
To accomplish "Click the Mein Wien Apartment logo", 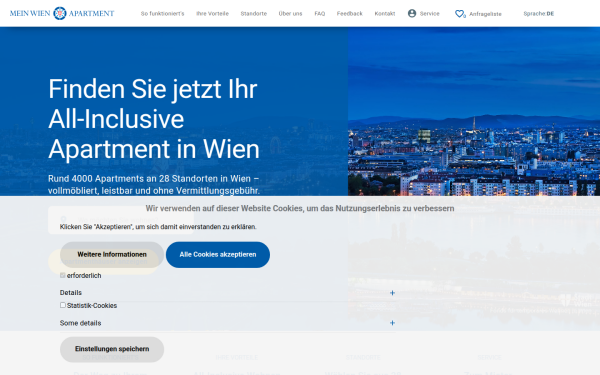I will point(62,13).
